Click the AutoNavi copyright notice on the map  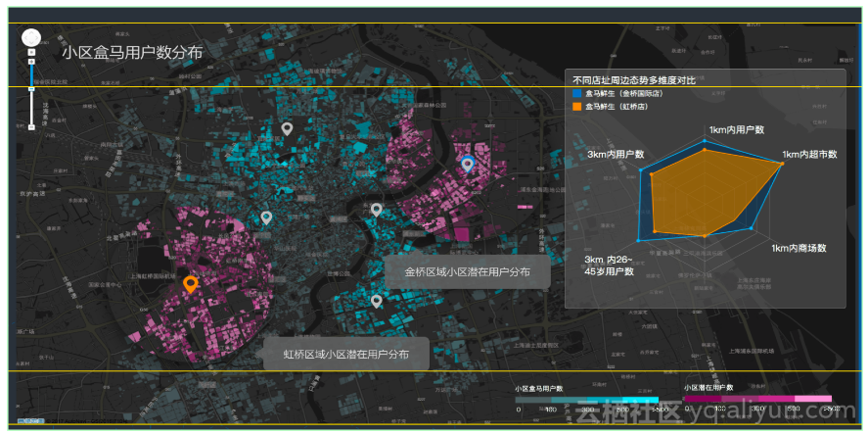tap(86, 420)
